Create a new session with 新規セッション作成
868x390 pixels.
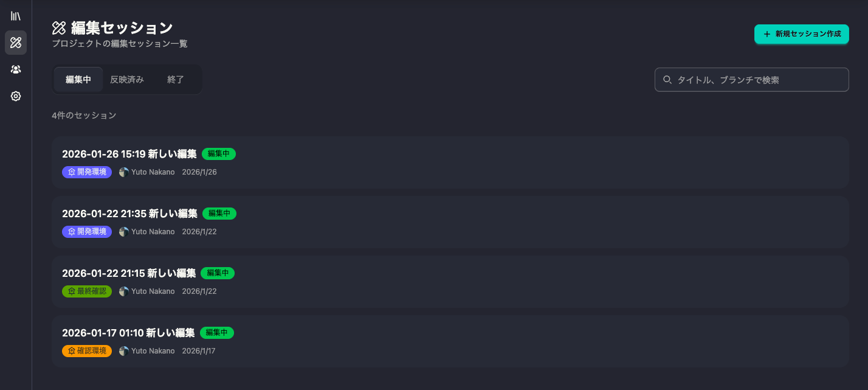(802, 34)
